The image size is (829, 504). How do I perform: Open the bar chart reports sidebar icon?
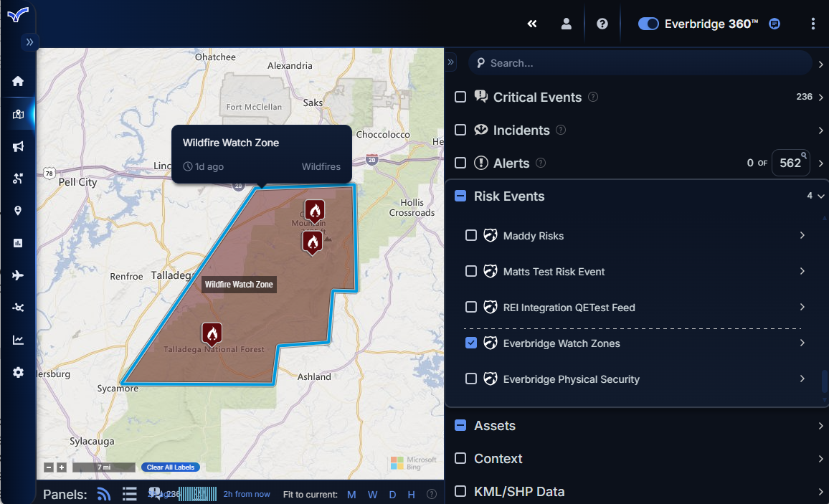click(18, 243)
